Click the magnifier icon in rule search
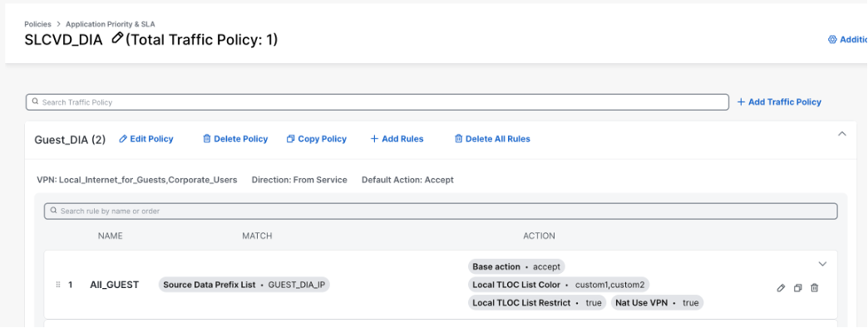The width and height of the screenshot is (868, 328). pyautogui.click(x=54, y=211)
